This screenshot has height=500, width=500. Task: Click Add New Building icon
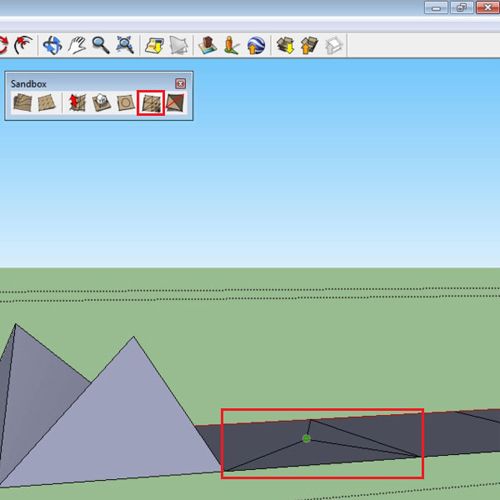click(208, 45)
